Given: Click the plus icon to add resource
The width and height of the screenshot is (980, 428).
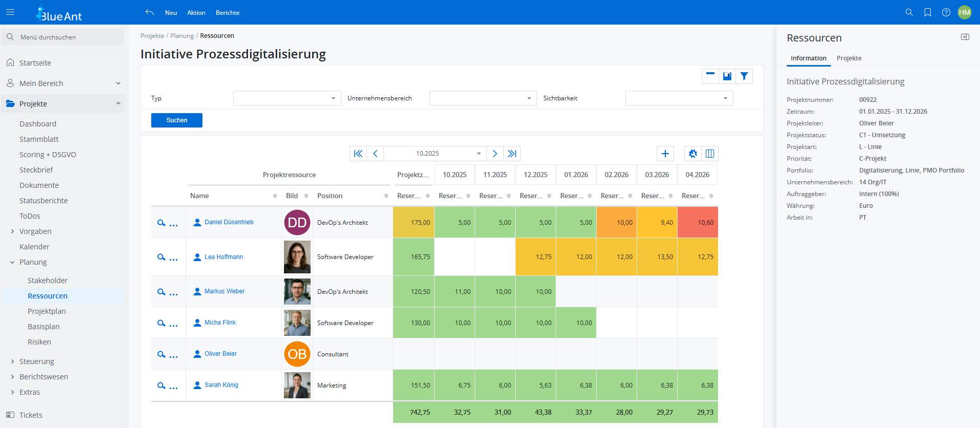Looking at the screenshot, I should click(665, 154).
